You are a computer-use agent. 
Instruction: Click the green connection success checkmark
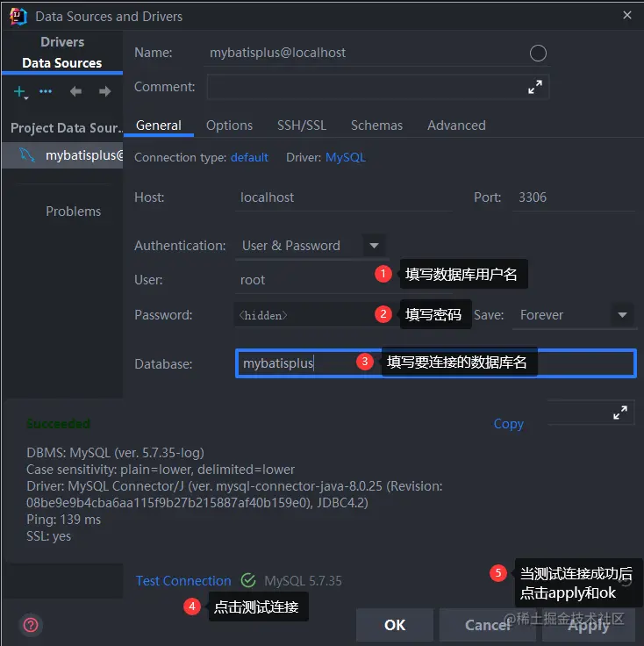248,580
